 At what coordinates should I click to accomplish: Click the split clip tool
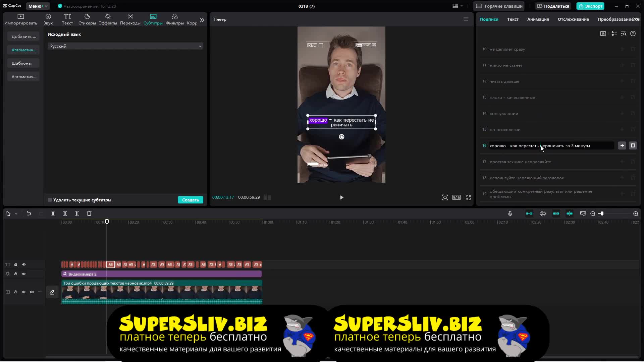[x=53, y=214]
